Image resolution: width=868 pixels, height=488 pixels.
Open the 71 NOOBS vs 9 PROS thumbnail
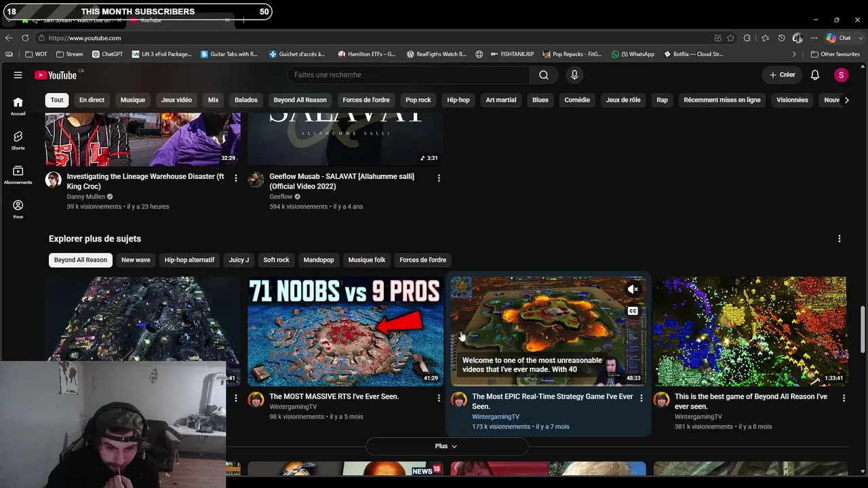346,331
